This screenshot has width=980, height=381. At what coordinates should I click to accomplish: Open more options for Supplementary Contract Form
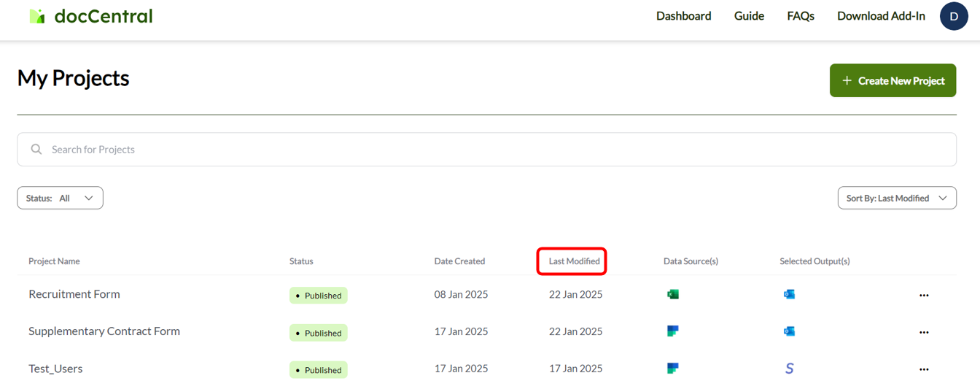pyautogui.click(x=924, y=333)
